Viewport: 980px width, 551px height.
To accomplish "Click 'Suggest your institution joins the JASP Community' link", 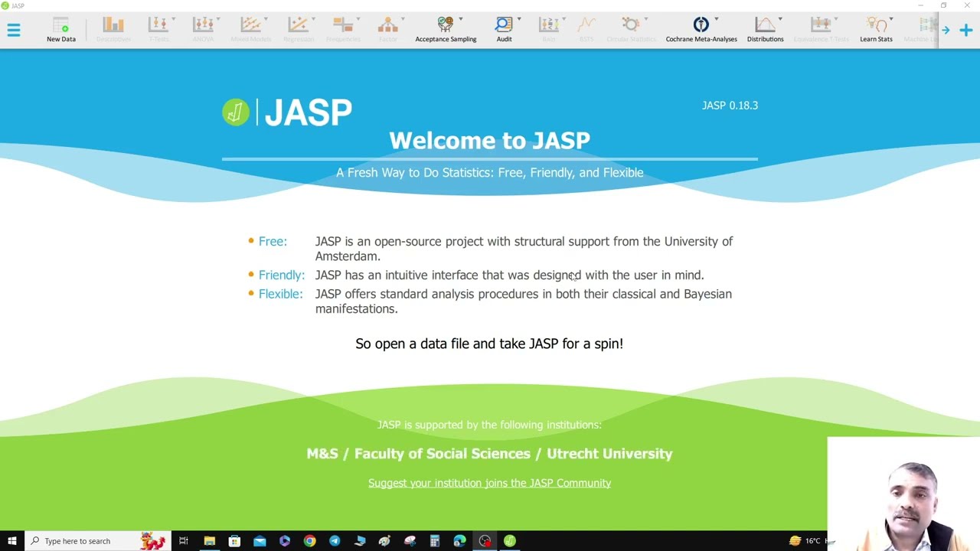I will (x=489, y=483).
